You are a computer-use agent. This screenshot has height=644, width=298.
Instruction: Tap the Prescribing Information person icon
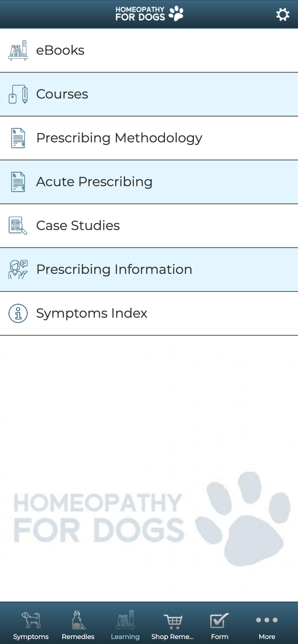coord(18,270)
